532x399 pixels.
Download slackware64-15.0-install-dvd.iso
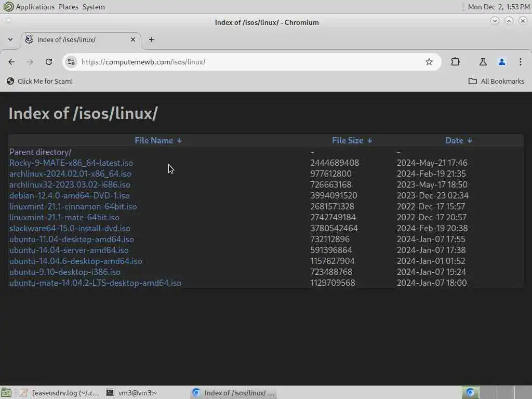(x=70, y=228)
